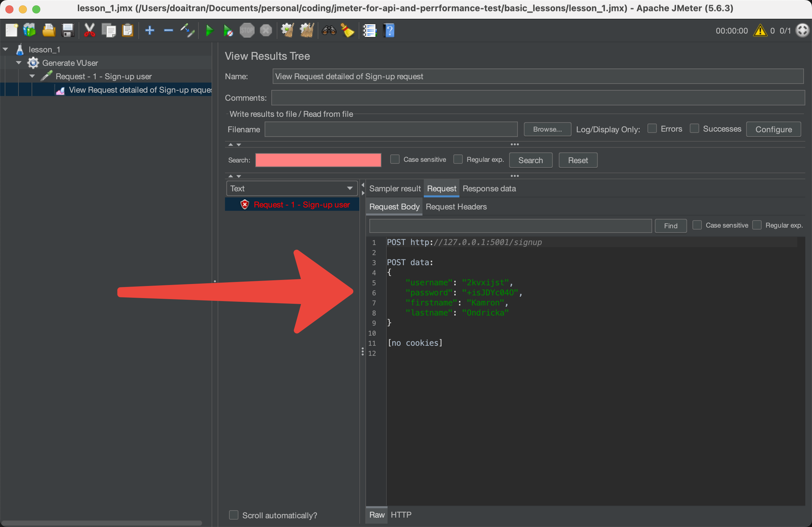This screenshot has width=812, height=527.
Task: Start the test with green play icon
Action: click(210, 30)
